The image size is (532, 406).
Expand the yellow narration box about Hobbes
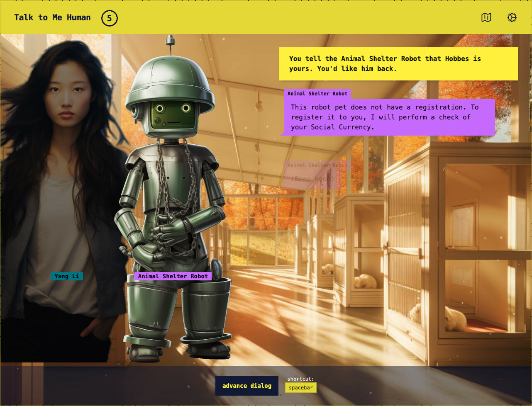point(398,64)
